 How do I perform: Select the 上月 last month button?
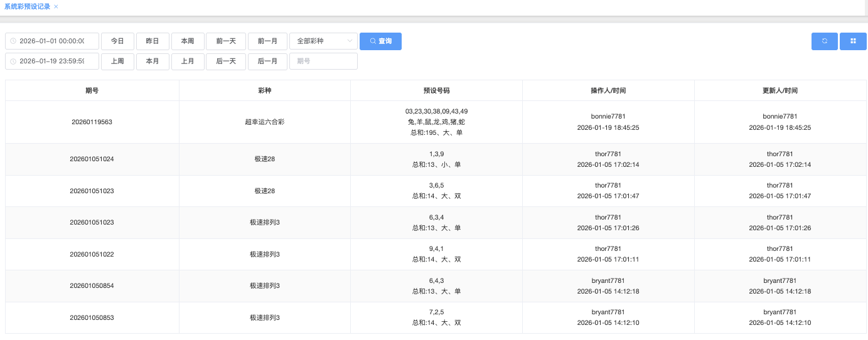tap(188, 61)
